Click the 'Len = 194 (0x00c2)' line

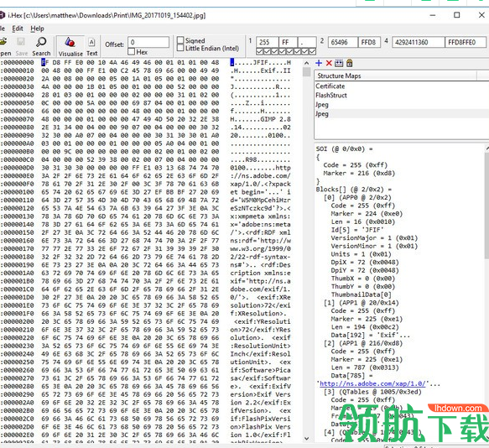coord(365,327)
